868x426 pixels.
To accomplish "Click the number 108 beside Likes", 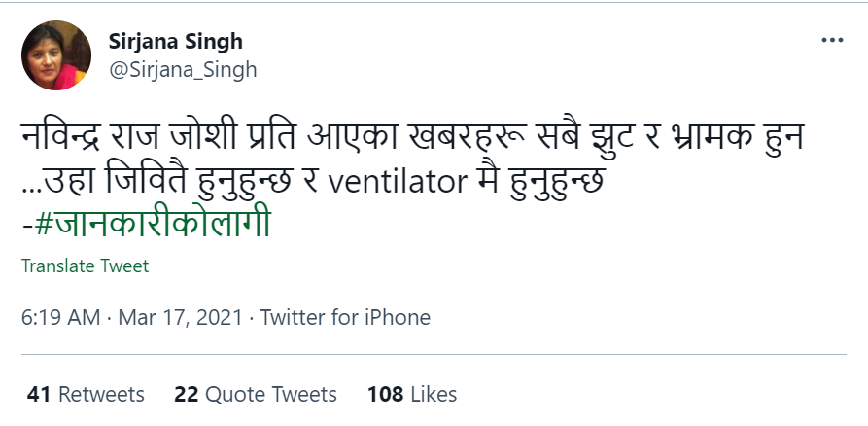I will [386, 394].
